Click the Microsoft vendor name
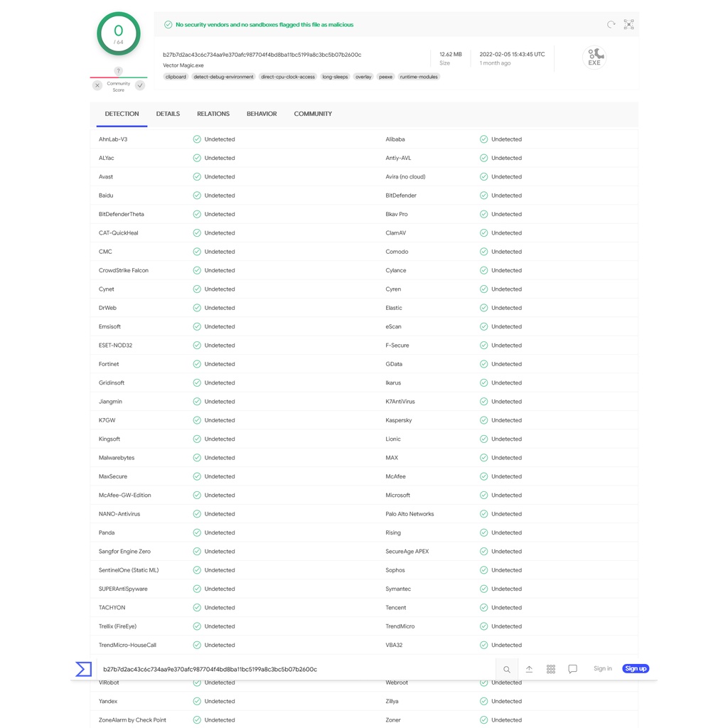This screenshot has width=728, height=728. pos(398,496)
